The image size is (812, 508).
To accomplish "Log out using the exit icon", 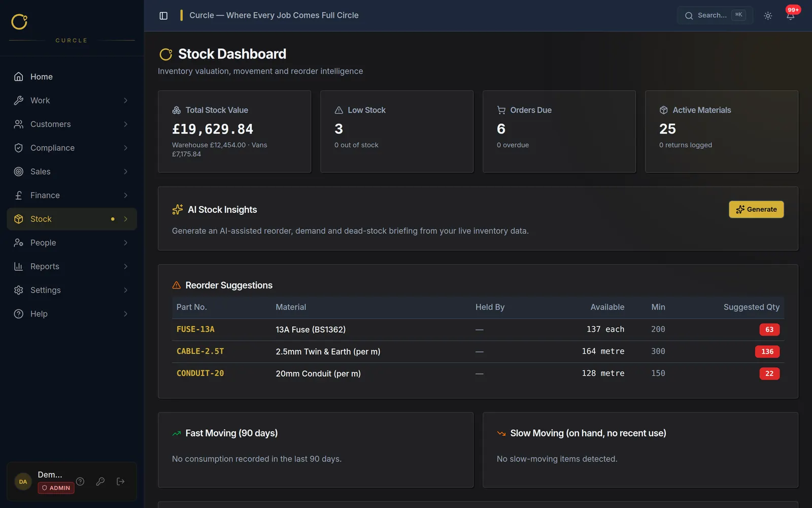I will 121,481.
